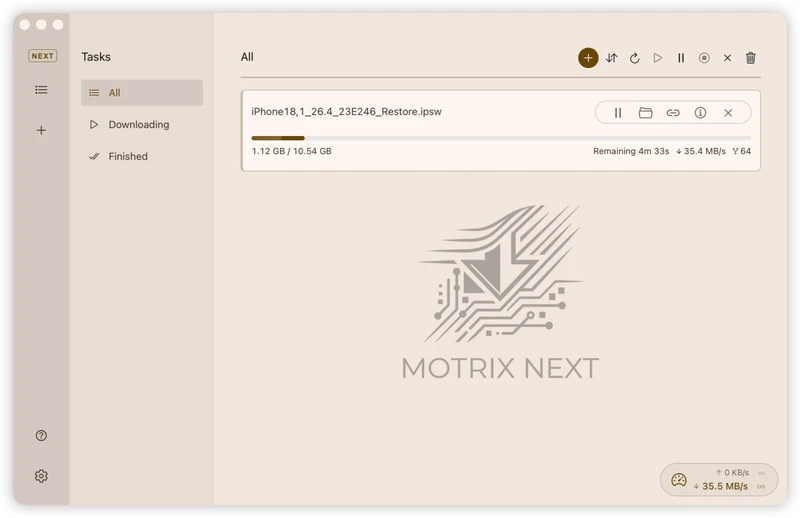
Task: Open download folder for the ipsw task
Action: click(x=645, y=113)
